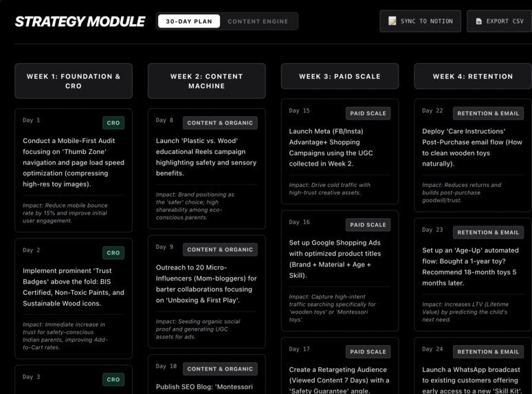Click the 'Day 10' label
Image resolution: width=532 pixels, height=394 pixels.
[x=166, y=366]
